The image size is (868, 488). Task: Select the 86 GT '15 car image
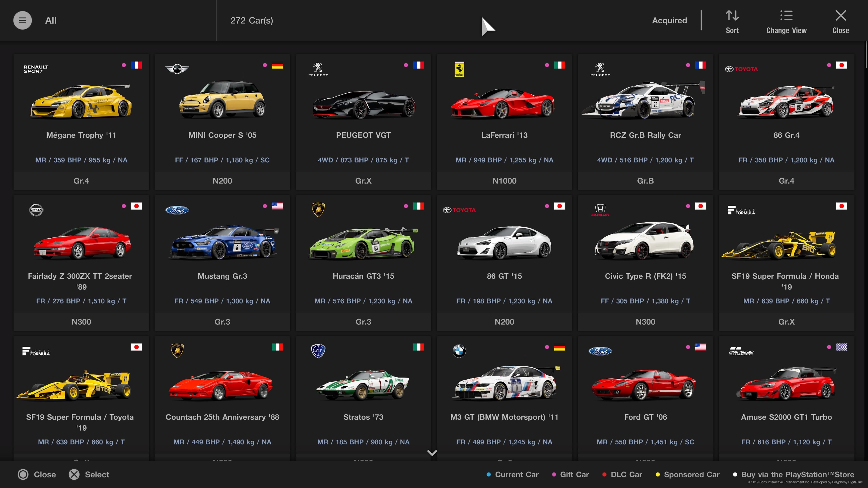pyautogui.click(x=504, y=243)
